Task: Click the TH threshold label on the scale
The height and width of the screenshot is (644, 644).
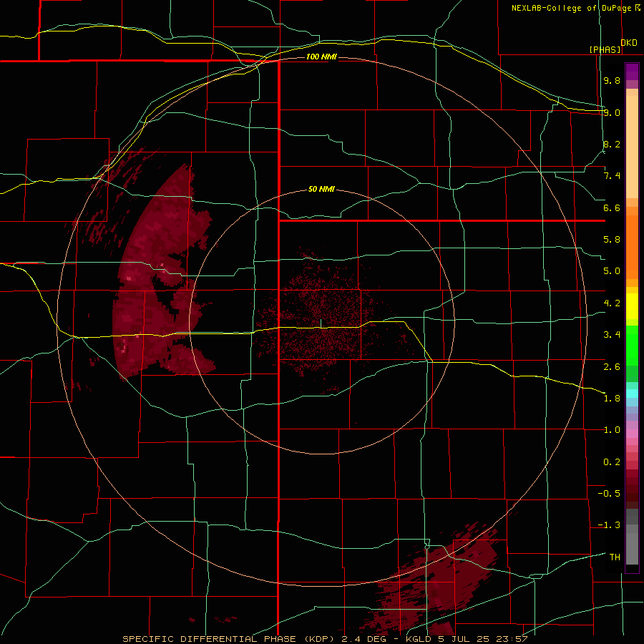Action: coord(615,557)
